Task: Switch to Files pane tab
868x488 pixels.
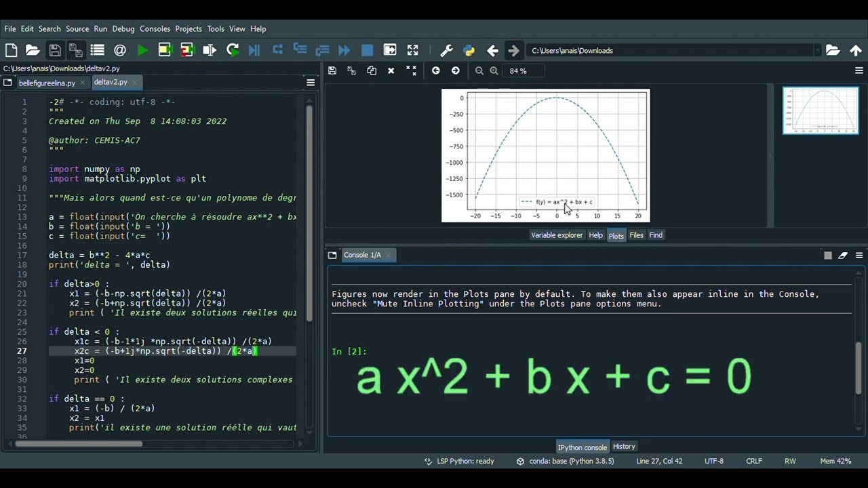Action: click(636, 235)
